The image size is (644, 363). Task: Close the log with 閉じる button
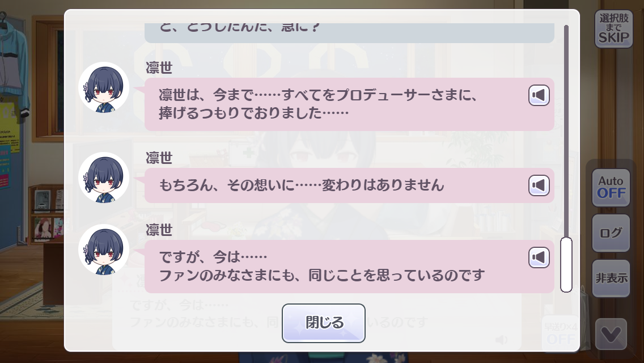324,323
